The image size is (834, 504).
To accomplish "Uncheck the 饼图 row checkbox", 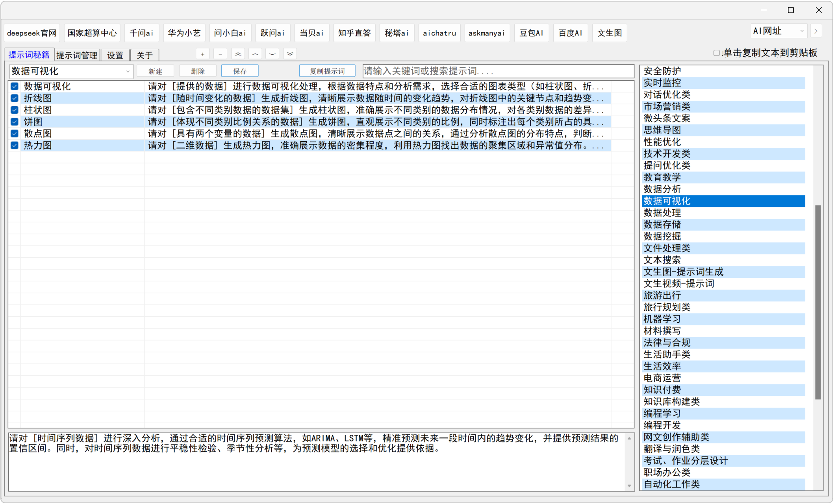I will coord(15,122).
